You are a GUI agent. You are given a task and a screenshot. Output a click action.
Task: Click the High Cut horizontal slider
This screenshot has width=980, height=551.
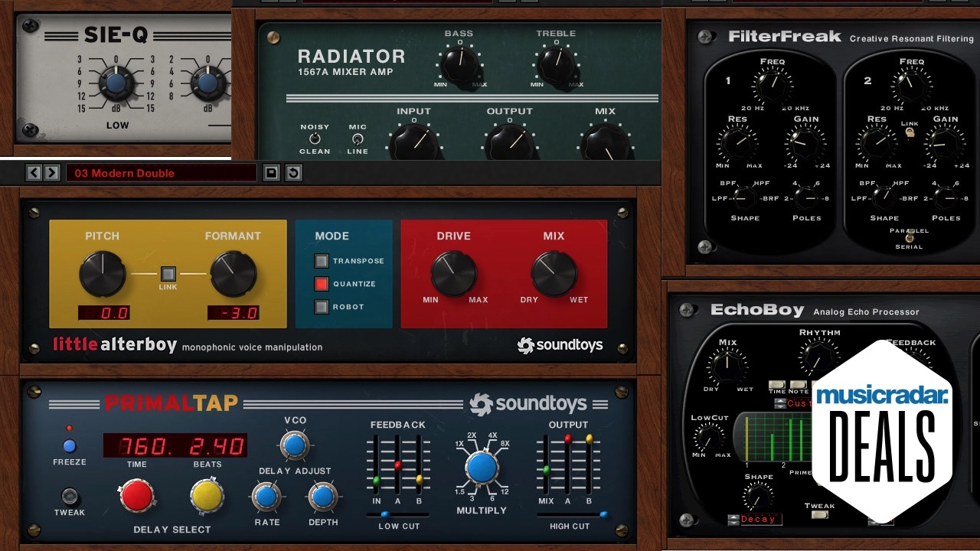pyautogui.click(x=573, y=515)
